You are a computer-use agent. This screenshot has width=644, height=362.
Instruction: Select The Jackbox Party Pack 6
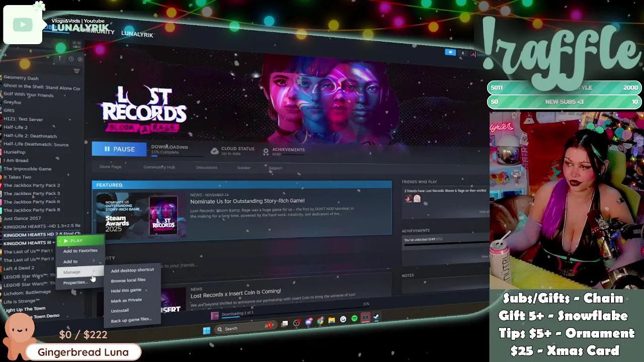pos(32,202)
